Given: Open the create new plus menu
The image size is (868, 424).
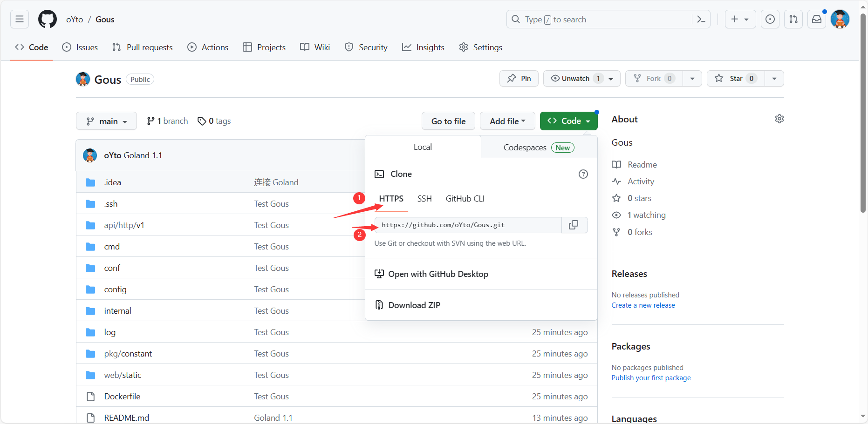Looking at the screenshot, I should point(740,19).
